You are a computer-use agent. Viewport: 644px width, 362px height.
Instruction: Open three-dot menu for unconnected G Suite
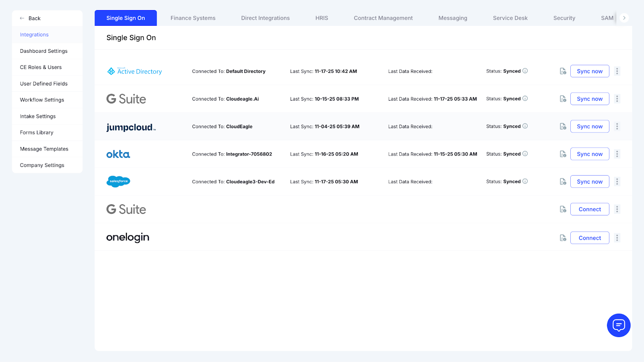coord(617,209)
